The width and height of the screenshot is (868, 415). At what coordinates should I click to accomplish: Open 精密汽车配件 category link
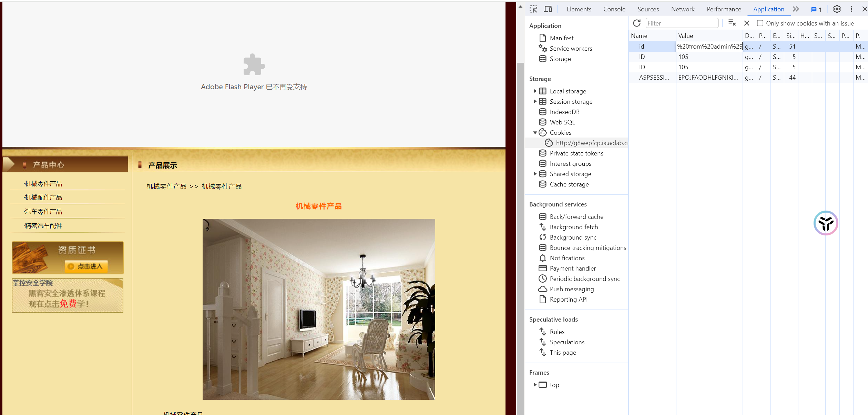[x=43, y=226]
